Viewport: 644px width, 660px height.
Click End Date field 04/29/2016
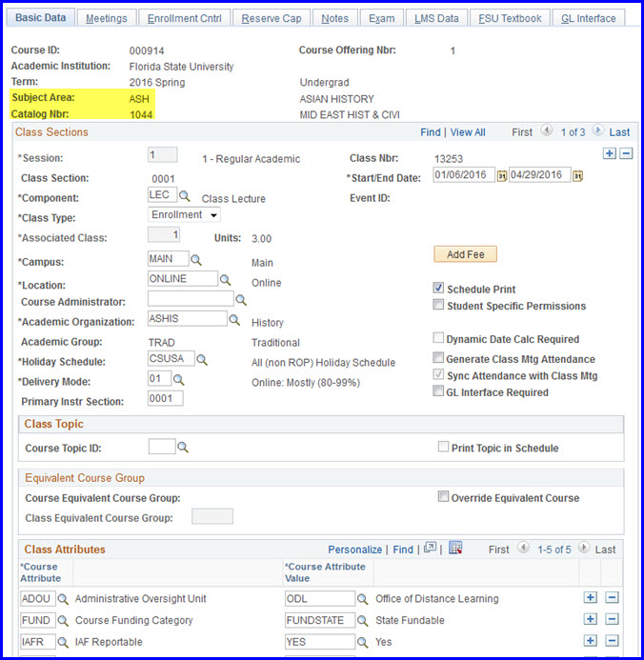click(540, 174)
